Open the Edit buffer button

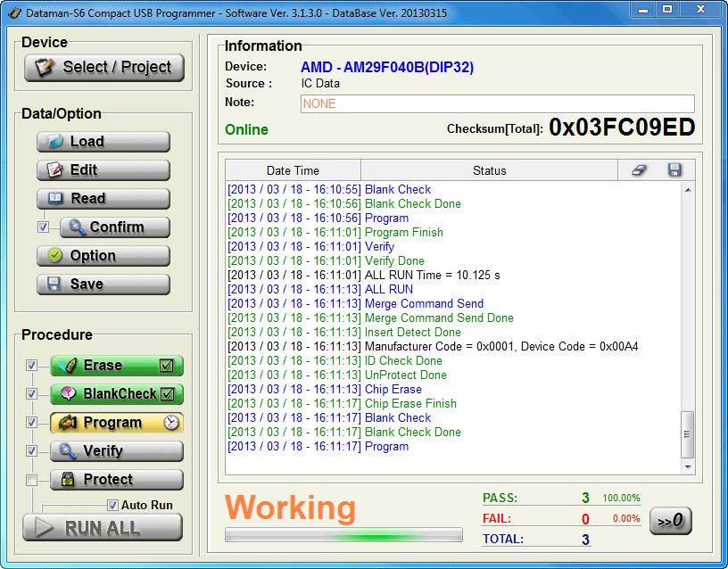[103, 170]
